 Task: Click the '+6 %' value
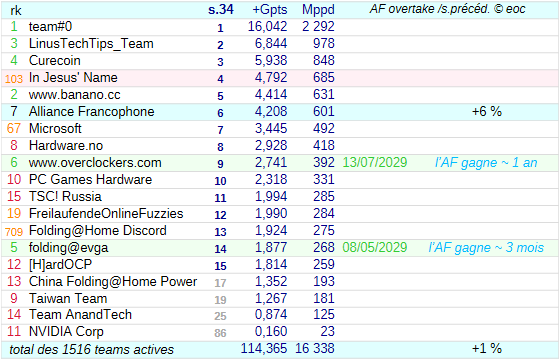click(x=487, y=112)
